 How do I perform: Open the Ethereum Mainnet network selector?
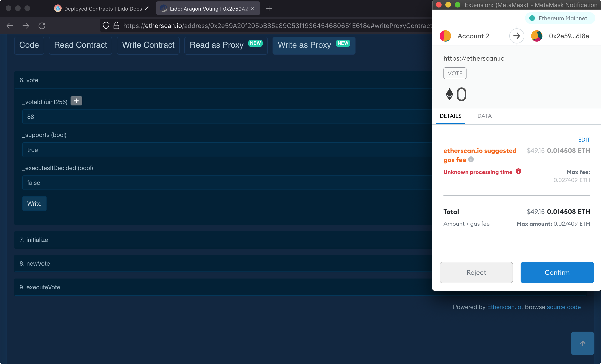560,18
